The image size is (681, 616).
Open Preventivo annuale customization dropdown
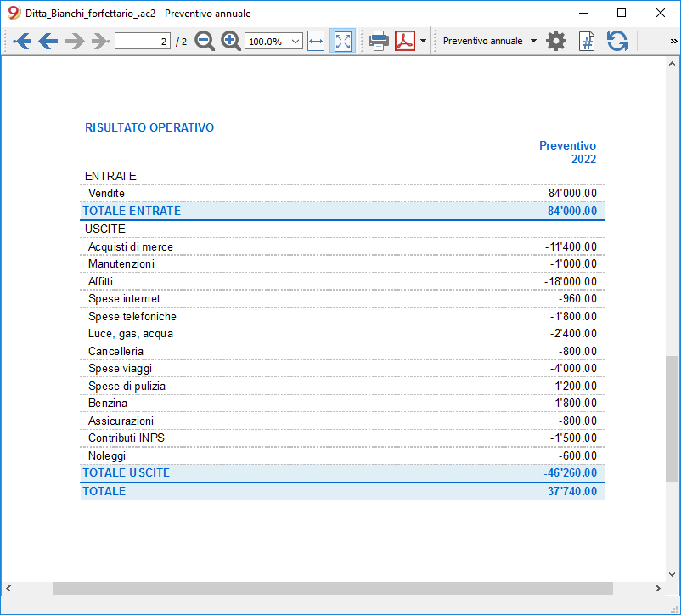pos(489,41)
